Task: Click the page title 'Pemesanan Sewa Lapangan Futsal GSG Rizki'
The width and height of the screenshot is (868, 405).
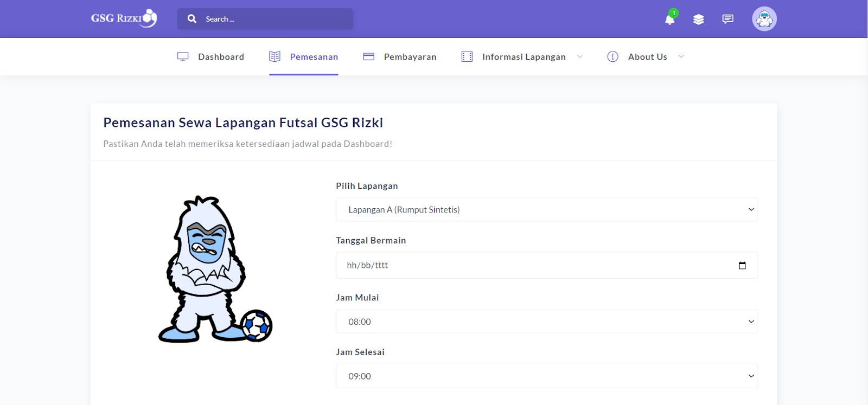Action: [x=243, y=123]
